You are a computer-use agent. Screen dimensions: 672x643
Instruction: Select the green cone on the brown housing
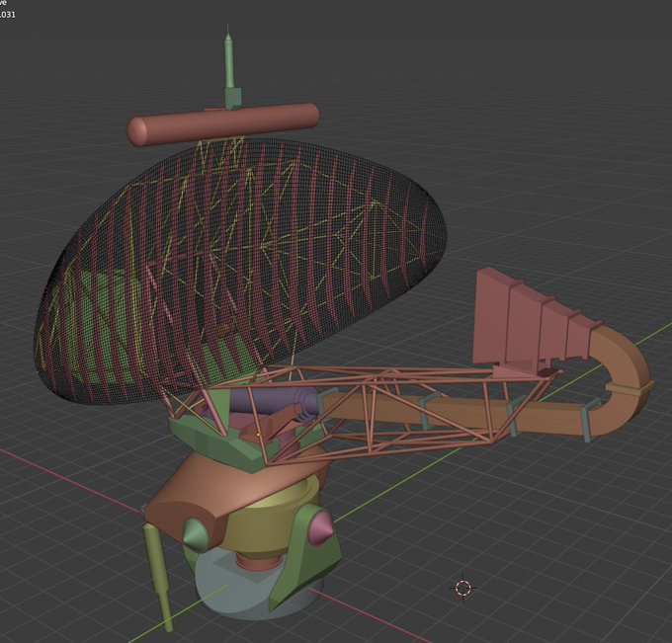pos(196,533)
